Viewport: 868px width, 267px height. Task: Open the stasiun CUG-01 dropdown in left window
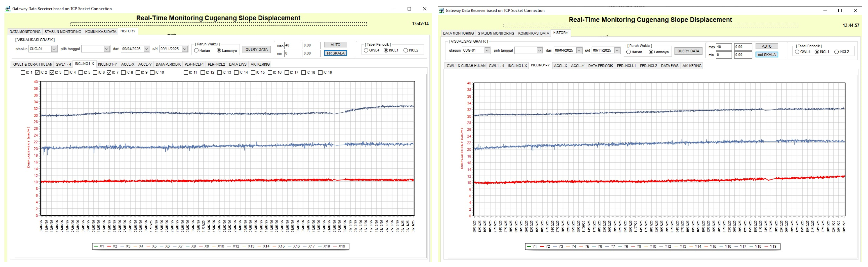tap(54, 49)
